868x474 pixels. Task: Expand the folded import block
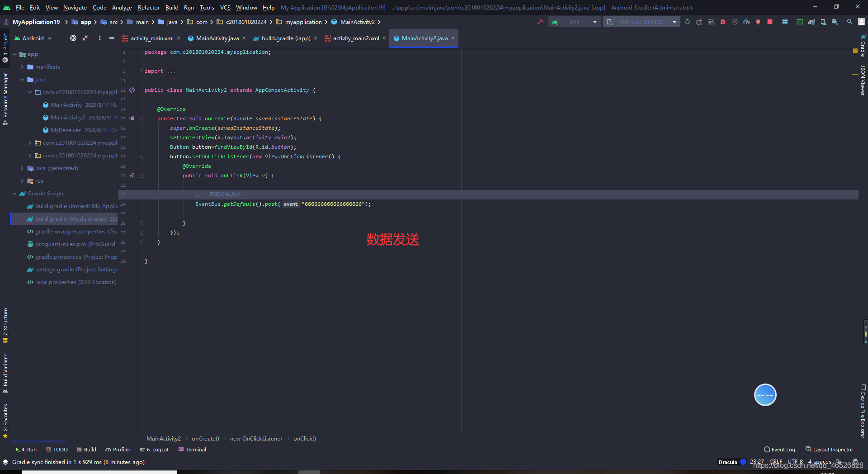(142, 71)
